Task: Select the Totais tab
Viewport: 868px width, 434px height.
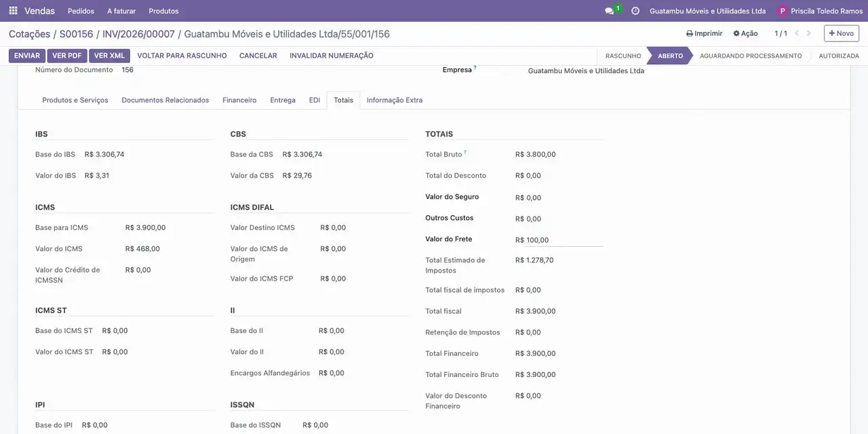Action: tap(343, 100)
